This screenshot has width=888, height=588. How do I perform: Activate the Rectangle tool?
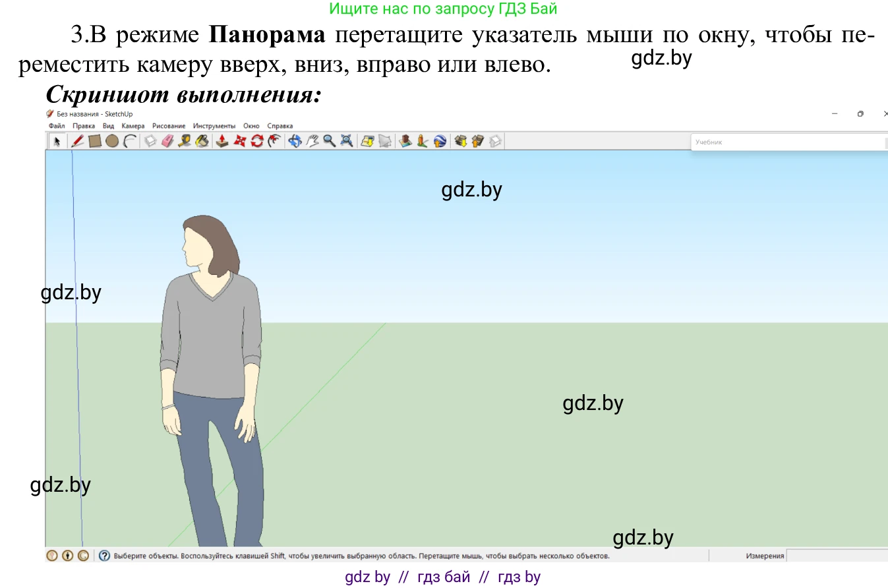point(95,141)
